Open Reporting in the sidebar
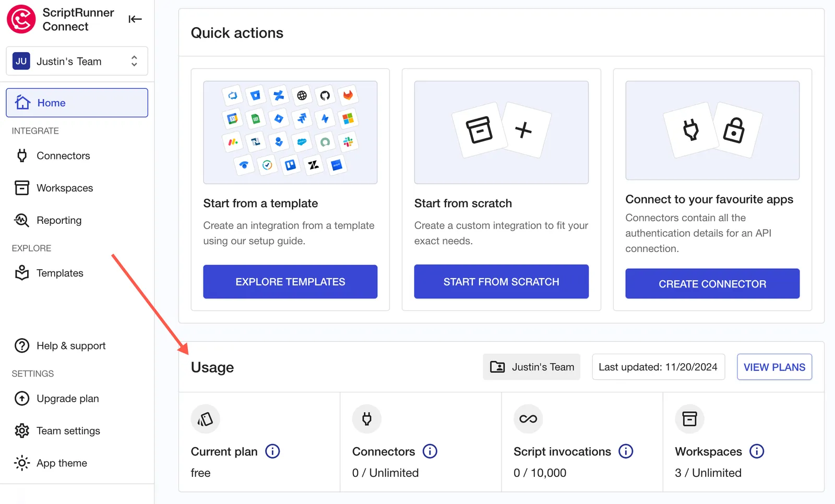The height and width of the screenshot is (504, 835). pyautogui.click(x=77, y=220)
